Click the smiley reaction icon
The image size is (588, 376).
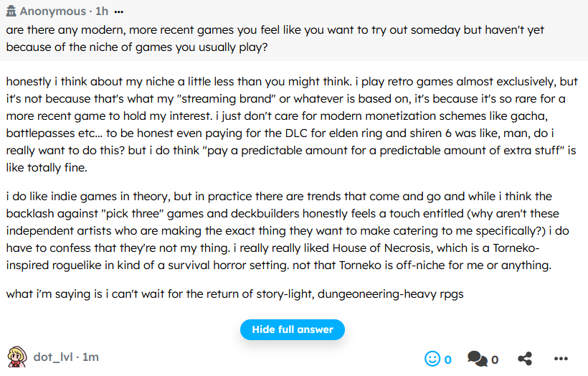click(432, 358)
